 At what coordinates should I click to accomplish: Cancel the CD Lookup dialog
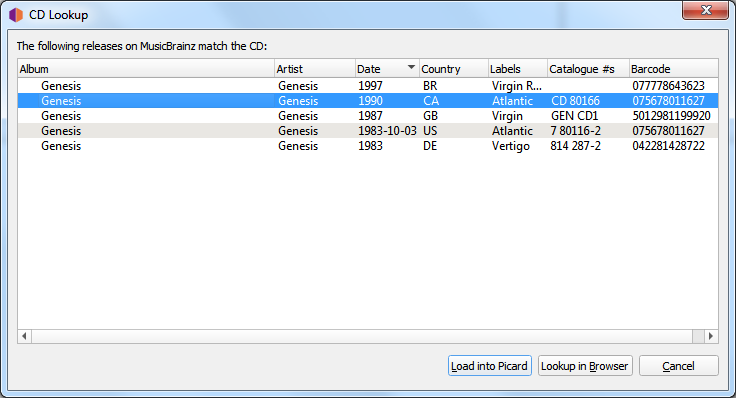point(678,366)
